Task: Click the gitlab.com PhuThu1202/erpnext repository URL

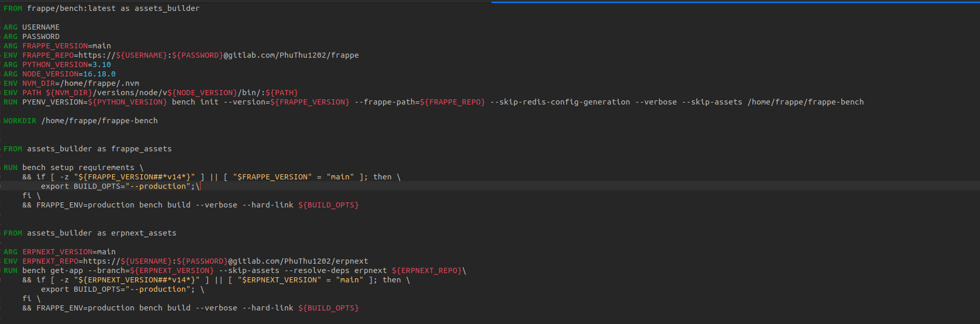Action: (298, 261)
